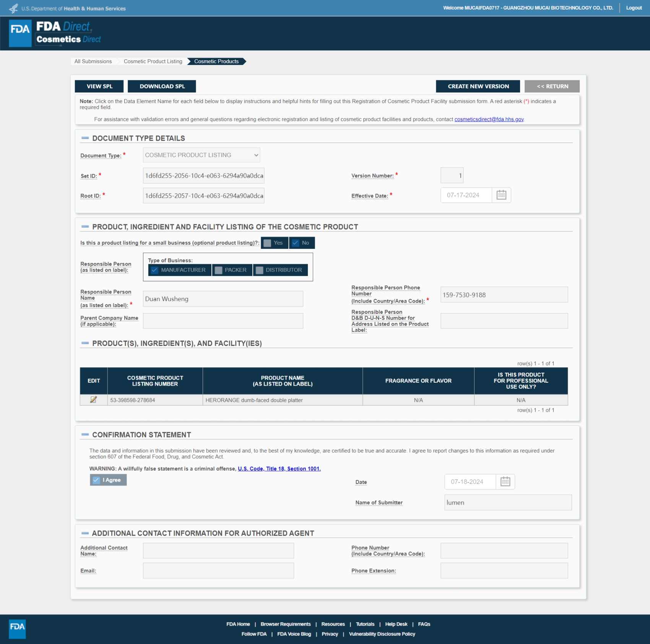Click the FDA logo in header
Screen dimensions: 650x644
point(20,33)
